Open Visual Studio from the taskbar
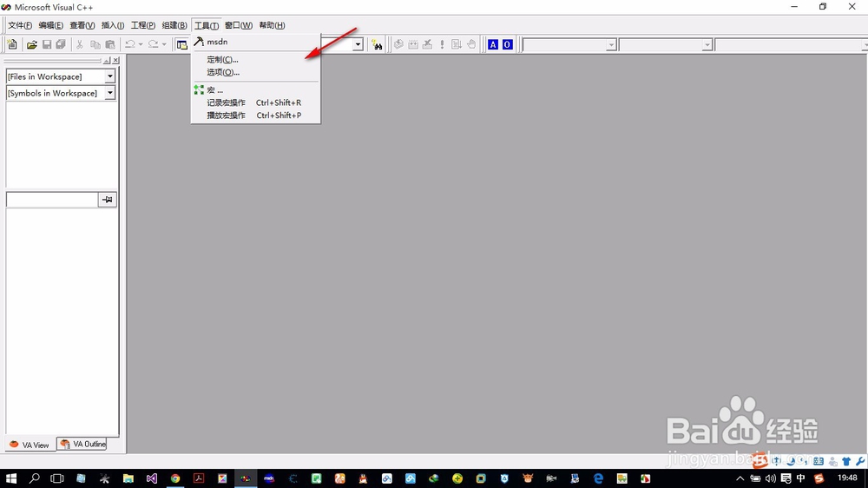Screen dimensions: 868x488 pyautogui.click(x=152, y=478)
